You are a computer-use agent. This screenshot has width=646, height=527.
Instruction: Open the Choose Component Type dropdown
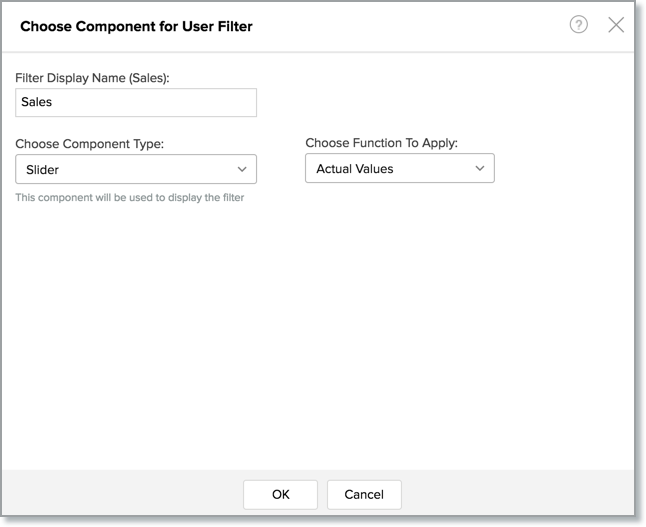pos(136,169)
